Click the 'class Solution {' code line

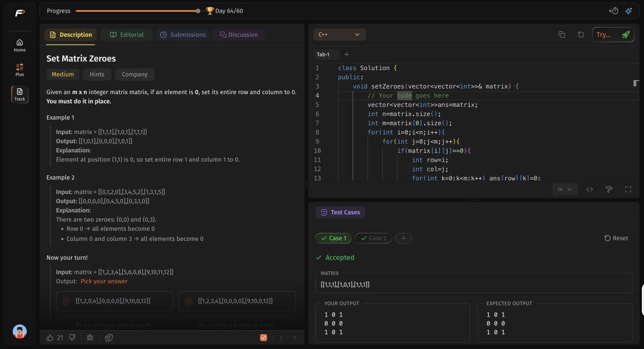coord(368,68)
